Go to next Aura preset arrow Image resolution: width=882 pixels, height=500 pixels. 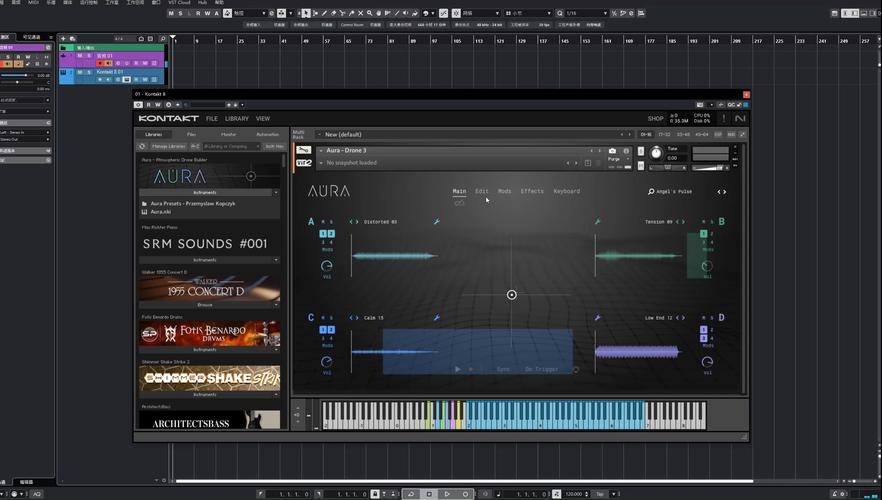(724, 192)
